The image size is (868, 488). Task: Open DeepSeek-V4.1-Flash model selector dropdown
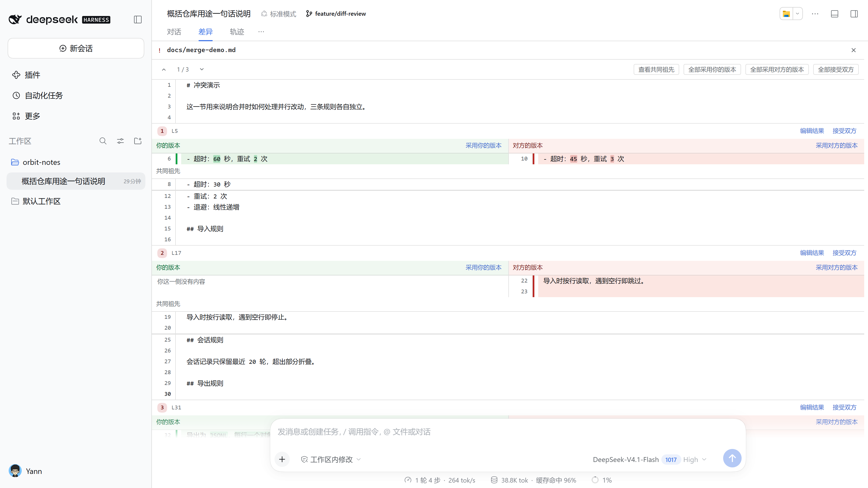[x=649, y=459]
